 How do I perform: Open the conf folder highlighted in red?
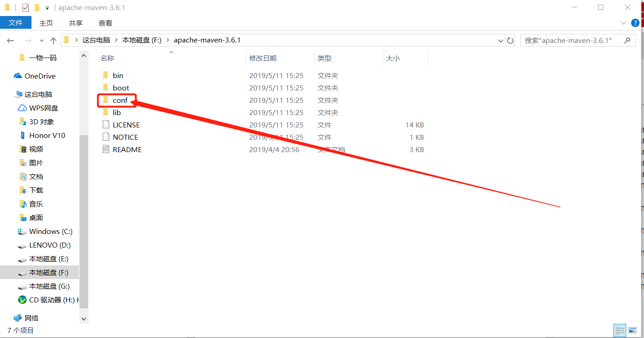point(120,100)
